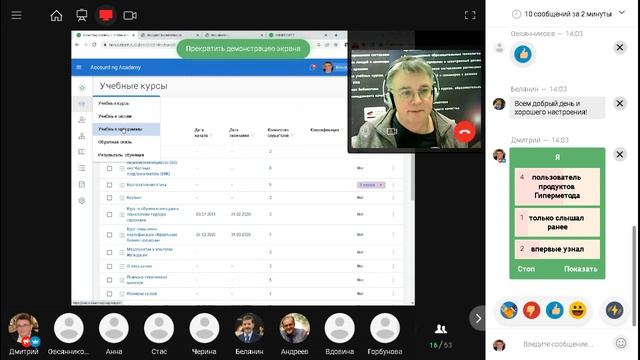
Task: Select participant Андреев avatar
Action: (294, 328)
